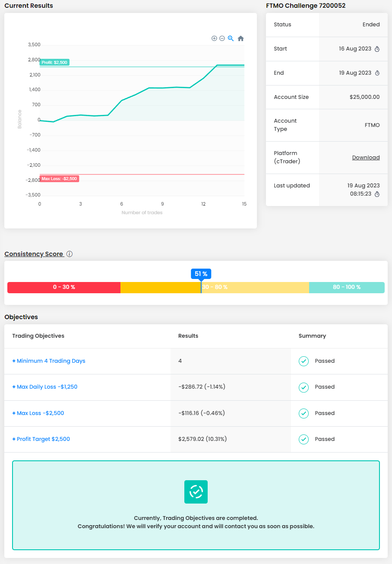This screenshot has width=392, height=564.
Task: Select the magnifier selection zoom tool
Action: click(231, 38)
